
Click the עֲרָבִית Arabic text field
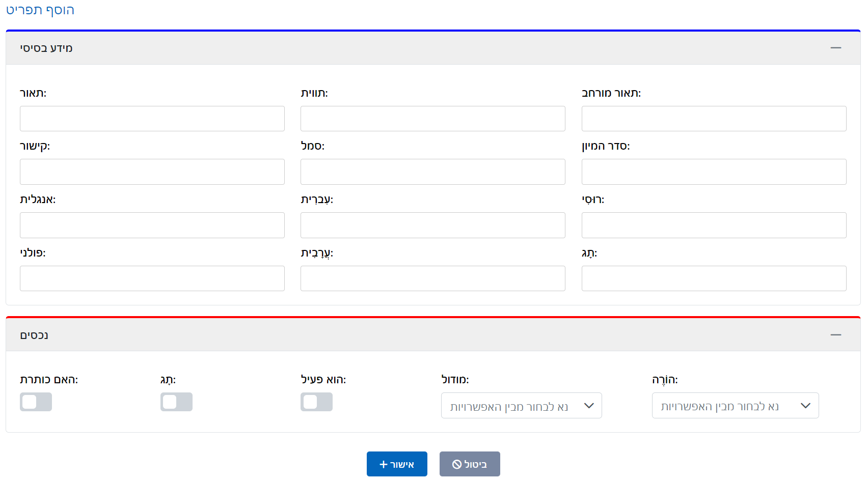(432, 278)
